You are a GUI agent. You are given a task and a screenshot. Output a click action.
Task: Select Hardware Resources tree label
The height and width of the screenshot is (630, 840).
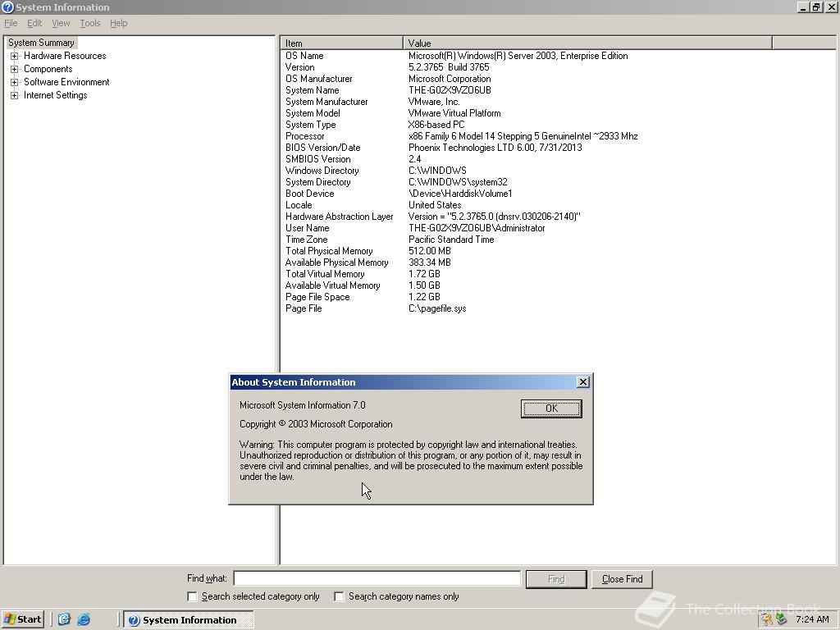65,56
